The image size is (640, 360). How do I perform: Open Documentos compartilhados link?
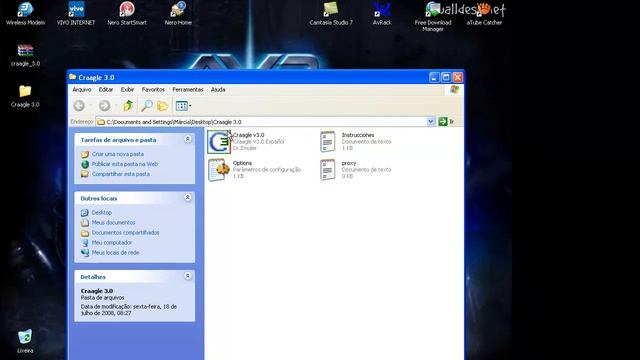125,233
